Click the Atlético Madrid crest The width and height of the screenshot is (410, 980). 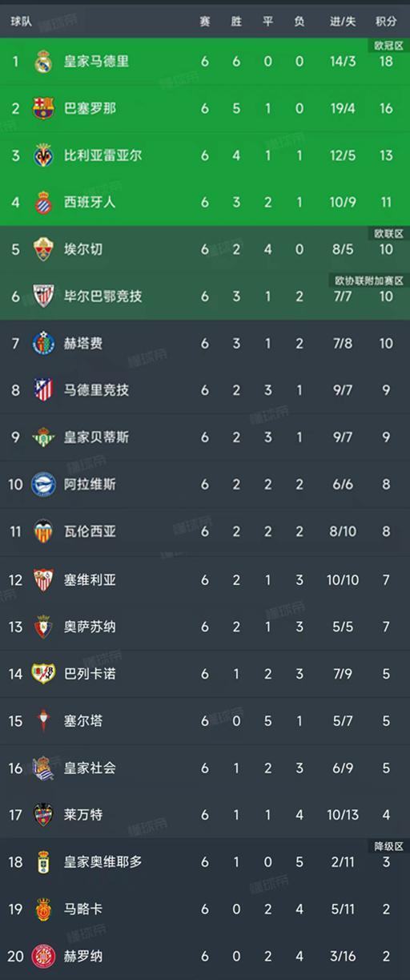pos(43,390)
